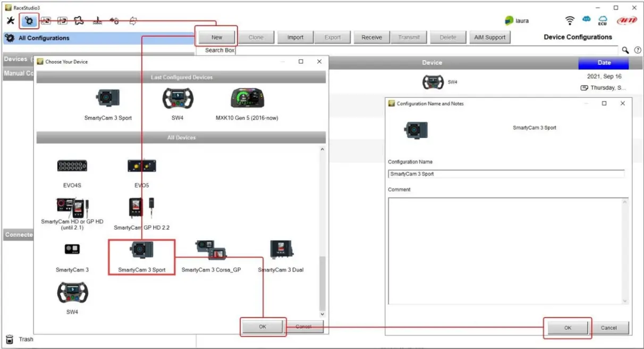Open the utilities wrench icon in RaceStudio3
Screen dimensions: 644x349
[10, 20]
